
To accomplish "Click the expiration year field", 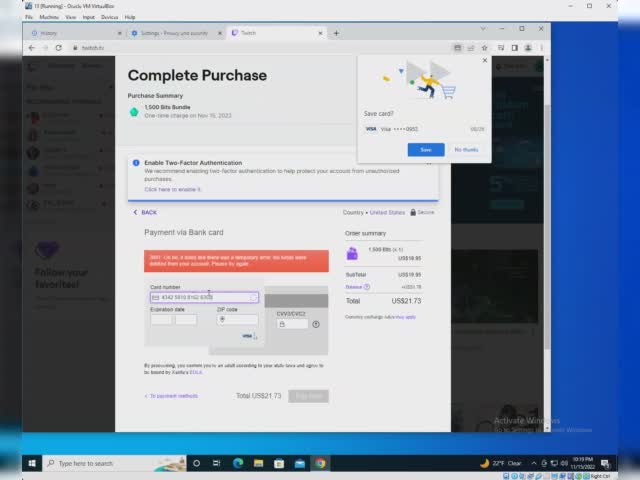I will pyautogui.click(x=186, y=319).
